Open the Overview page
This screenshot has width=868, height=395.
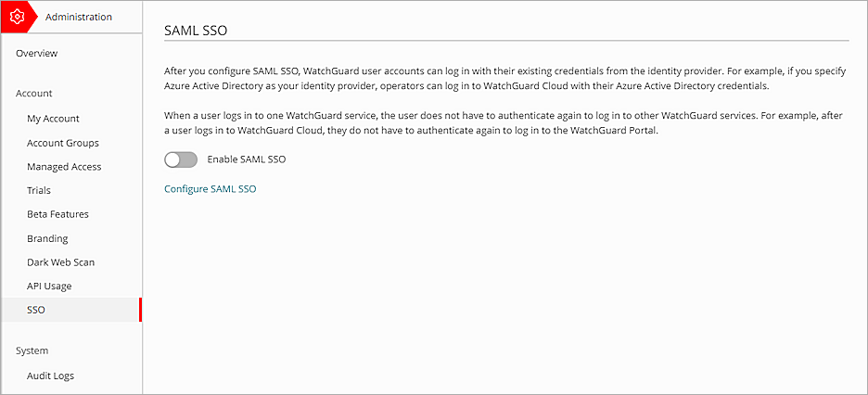pos(36,54)
